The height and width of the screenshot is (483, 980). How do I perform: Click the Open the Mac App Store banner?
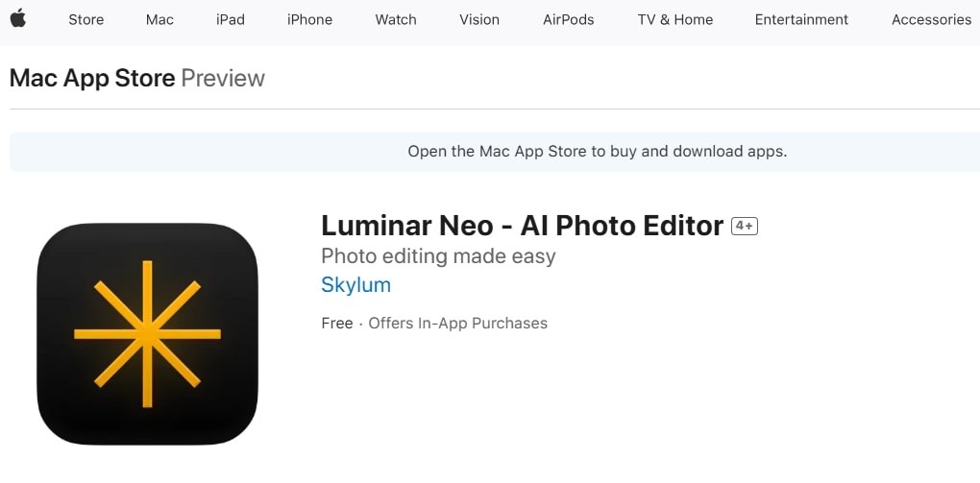[495, 151]
